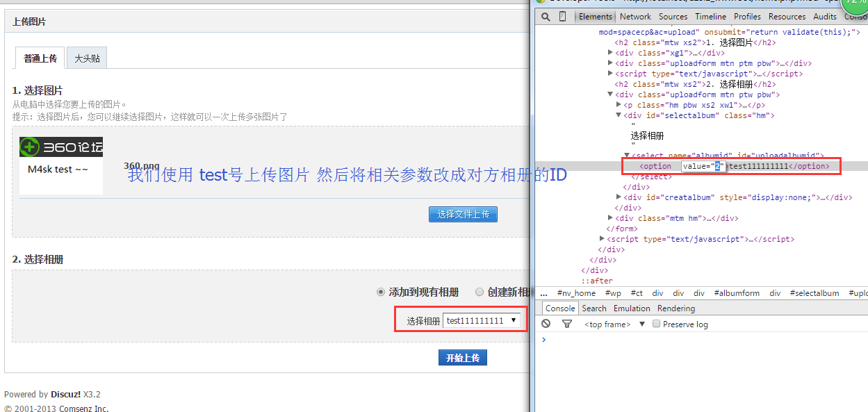
Task: Open the console filter funnel icon
Action: 567,324
